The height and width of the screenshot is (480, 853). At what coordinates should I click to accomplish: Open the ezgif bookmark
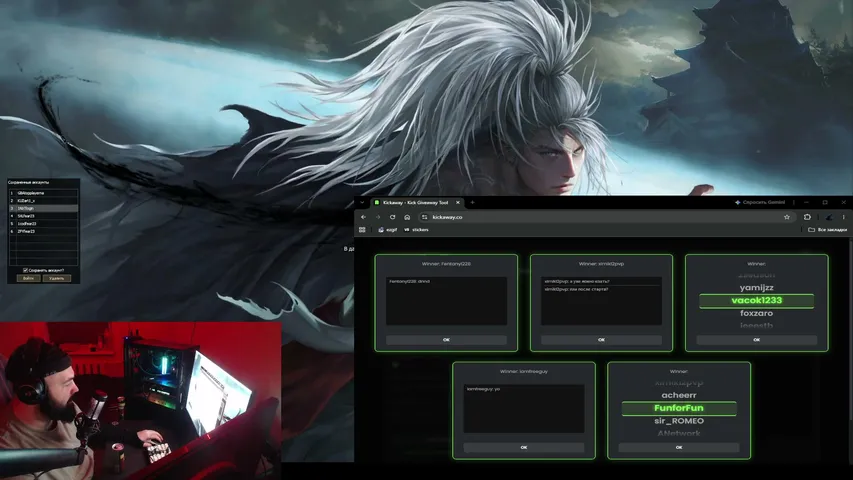388,230
